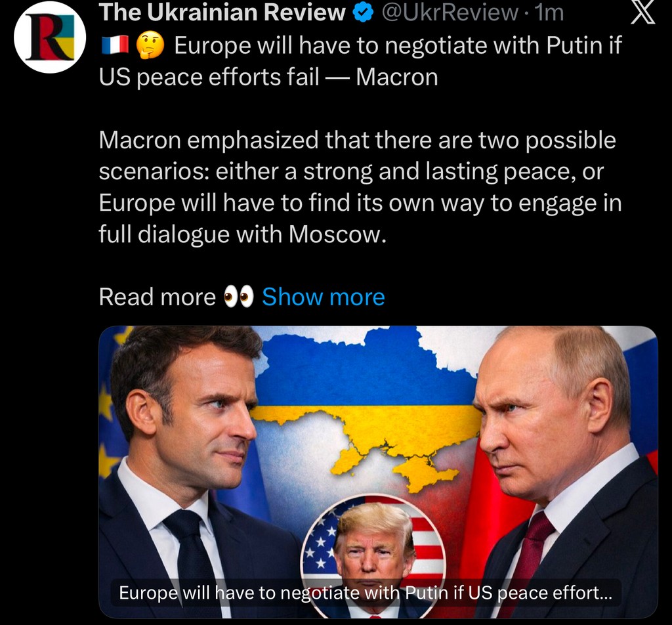
Task: Expand the tweet with Show more
Action: tap(324, 297)
